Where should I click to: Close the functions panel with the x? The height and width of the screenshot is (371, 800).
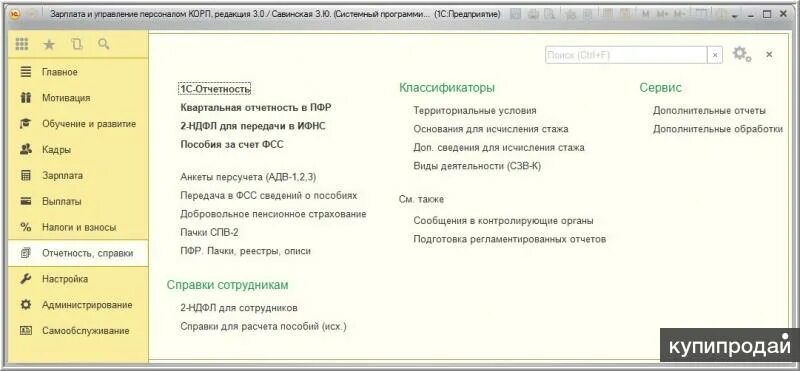(769, 54)
